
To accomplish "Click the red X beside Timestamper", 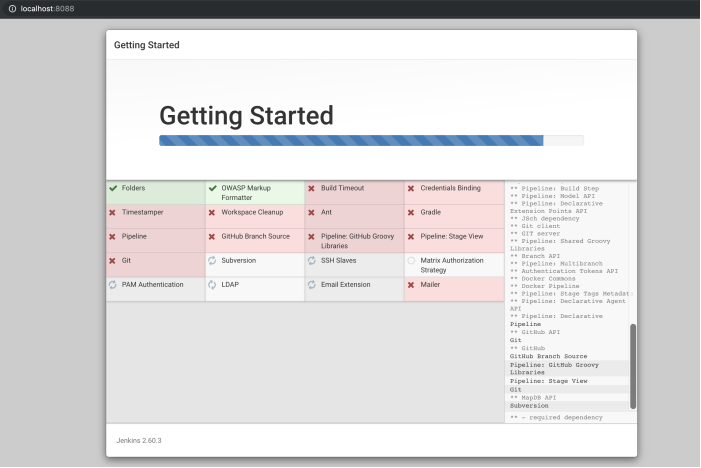I will (113, 213).
